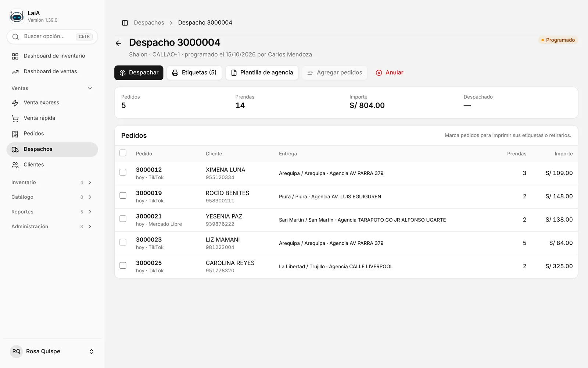Select order 3000021 checkbox
This screenshot has height=368, width=588.
tap(123, 219)
